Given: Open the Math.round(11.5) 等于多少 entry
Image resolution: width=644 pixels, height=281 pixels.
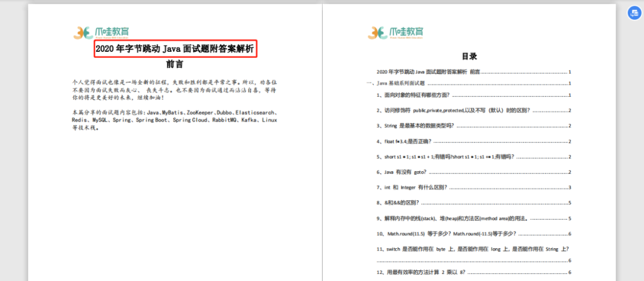Looking at the screenshot, I should click(x=473, y=234).
